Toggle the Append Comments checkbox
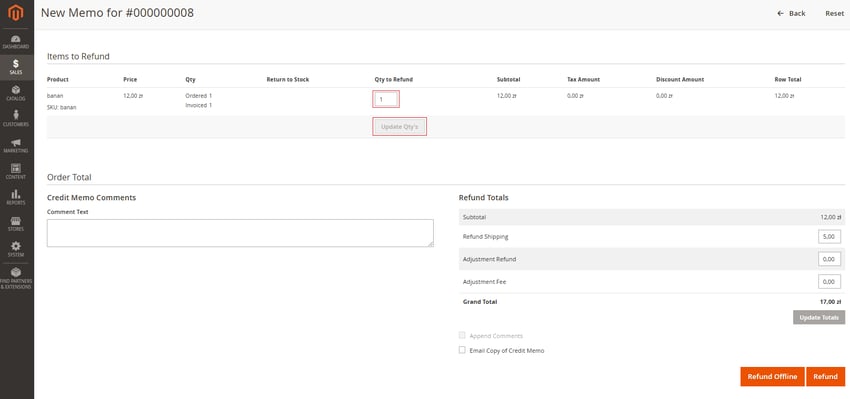The image size is (850, 399). tap(462, 336)
